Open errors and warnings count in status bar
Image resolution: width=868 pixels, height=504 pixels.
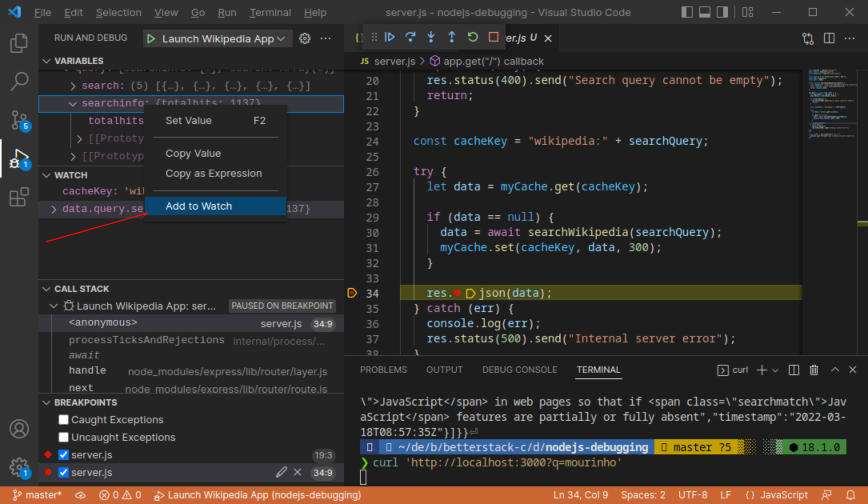(x=120, y=495)
